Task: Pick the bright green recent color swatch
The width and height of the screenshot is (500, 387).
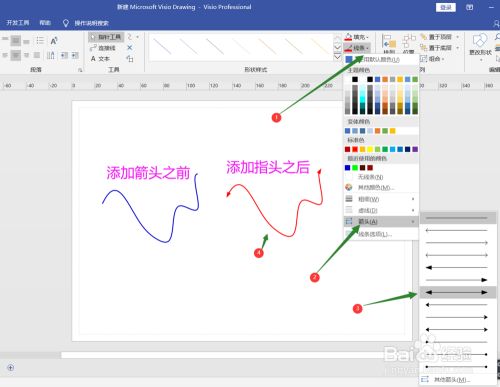Action: tap(355, 168)
